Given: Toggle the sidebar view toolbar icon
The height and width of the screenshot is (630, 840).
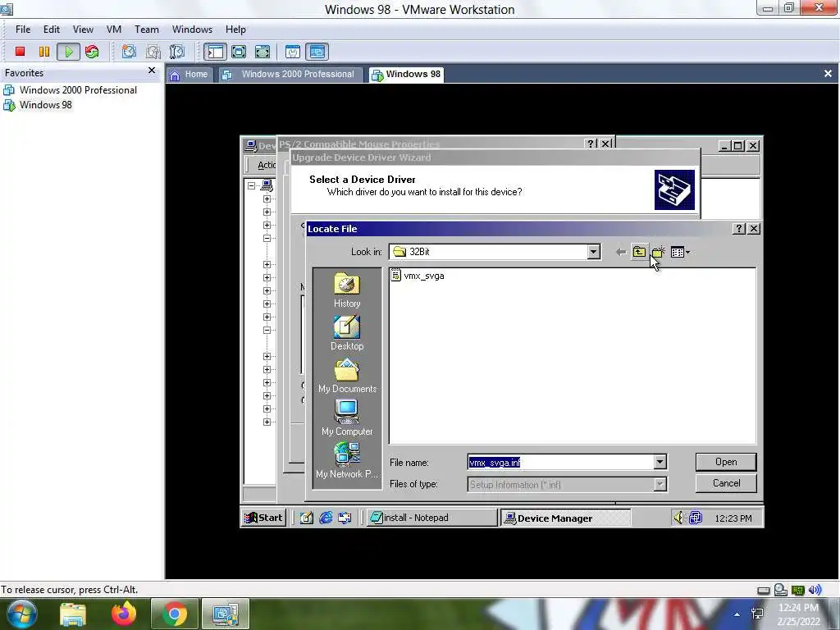Looking at the screenshot, I should click(x=215, y=52).
